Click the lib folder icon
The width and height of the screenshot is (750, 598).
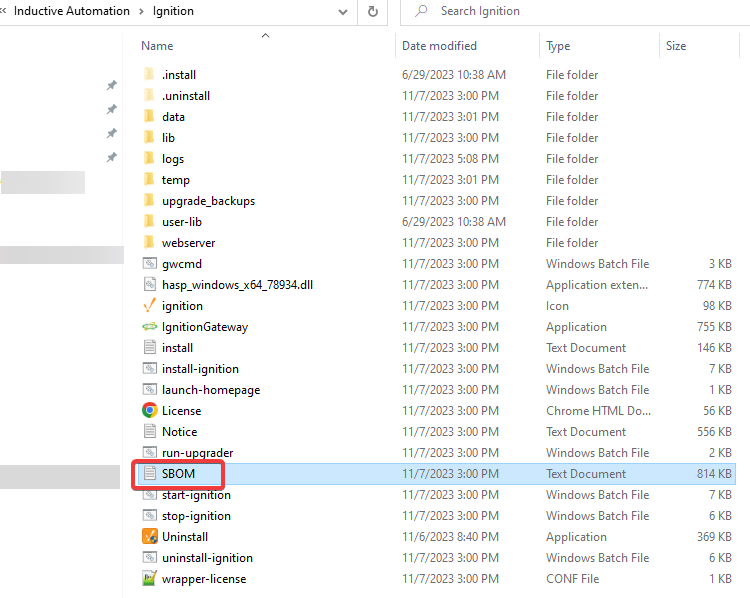tap(149, 137)
